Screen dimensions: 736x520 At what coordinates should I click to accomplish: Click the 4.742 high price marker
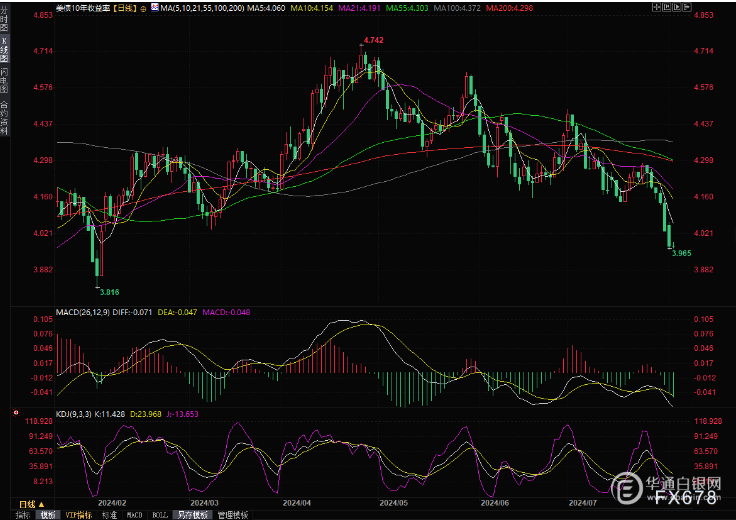pos(372,40)
